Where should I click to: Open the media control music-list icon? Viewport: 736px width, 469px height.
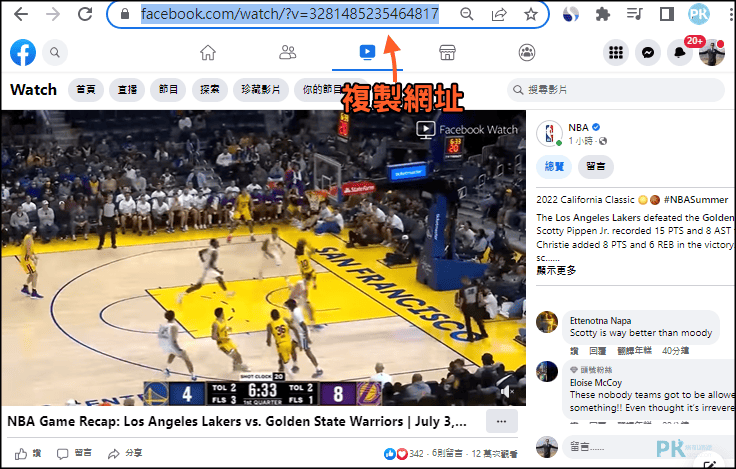634,14
